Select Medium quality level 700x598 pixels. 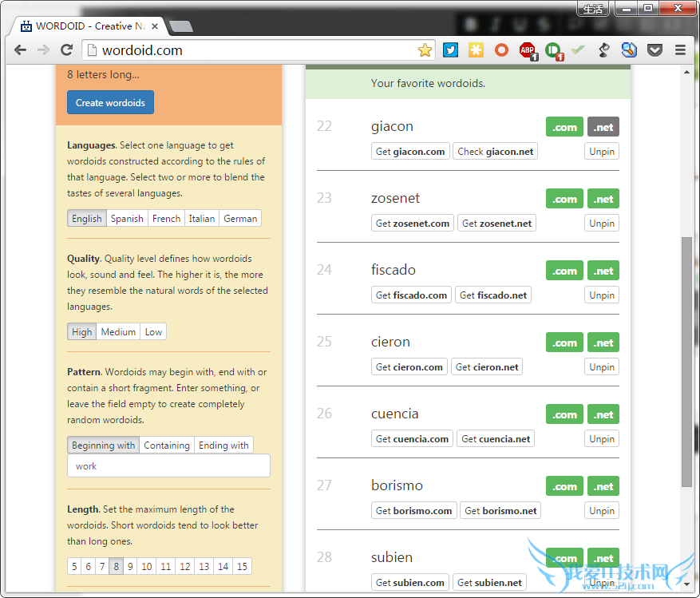(x=118, y=332)
